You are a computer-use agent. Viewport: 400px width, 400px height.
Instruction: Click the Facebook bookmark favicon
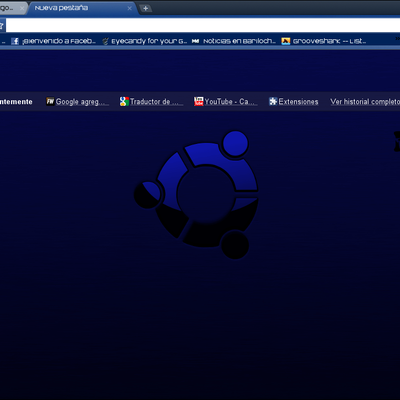coord(15,41)
